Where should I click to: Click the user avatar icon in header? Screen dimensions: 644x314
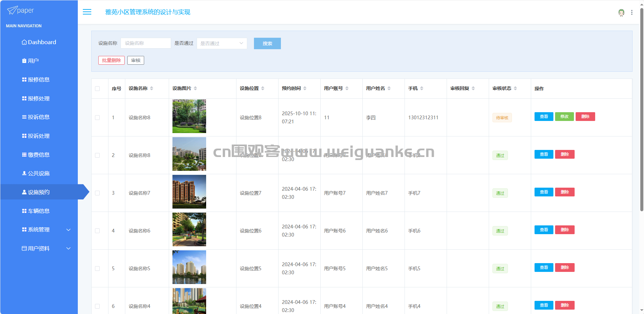point(621,12)
